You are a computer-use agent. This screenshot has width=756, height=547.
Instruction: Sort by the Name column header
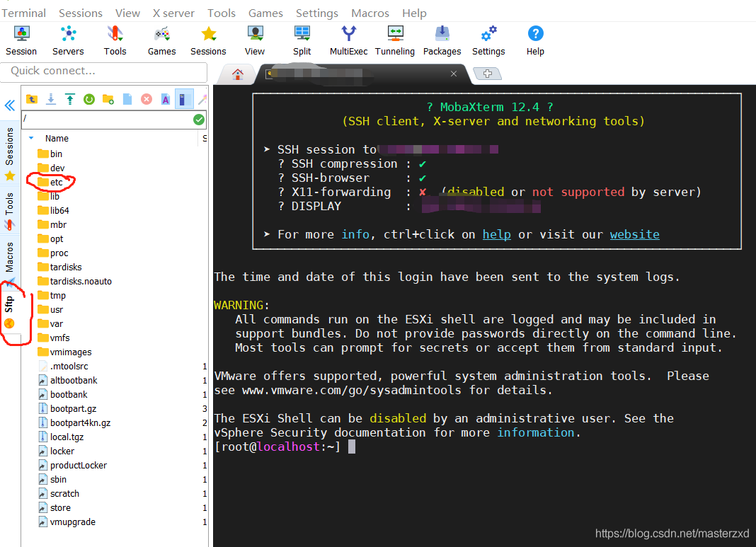[57, 138]
